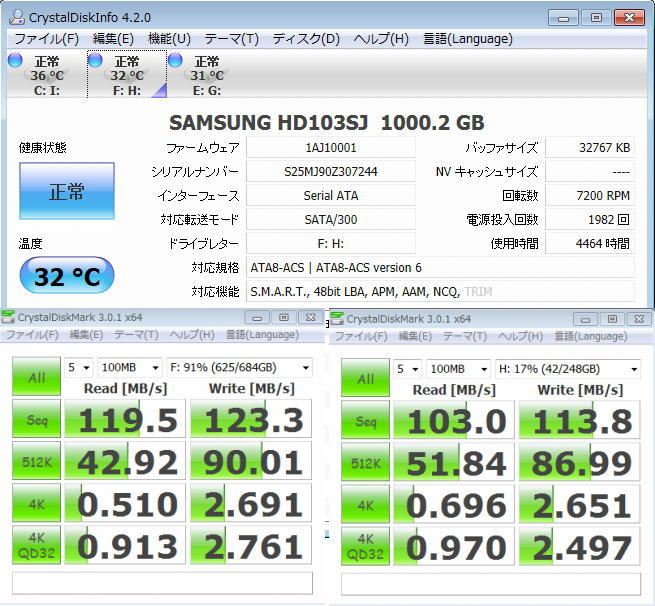Screen dimensions: 655x606
Task: Click the CrystalDiskInfo app icon in title bar
Action: pyautogui.click(x=17, y=17)
